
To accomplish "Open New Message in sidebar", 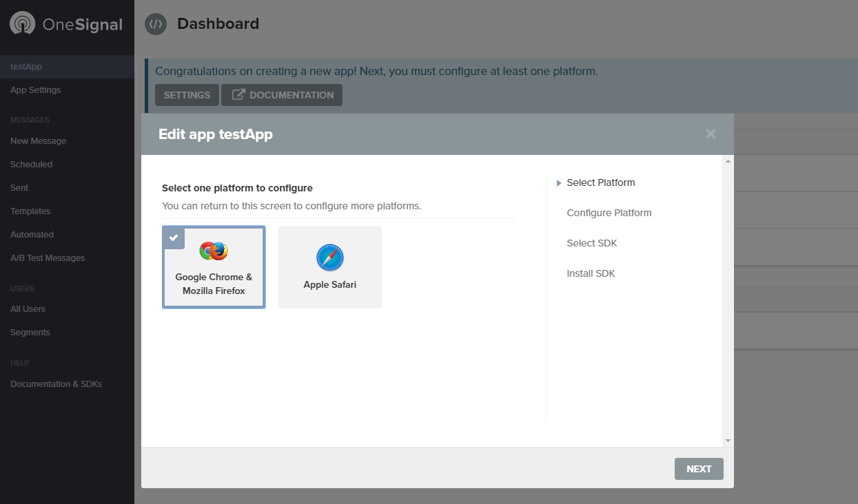I will [39, 141].
